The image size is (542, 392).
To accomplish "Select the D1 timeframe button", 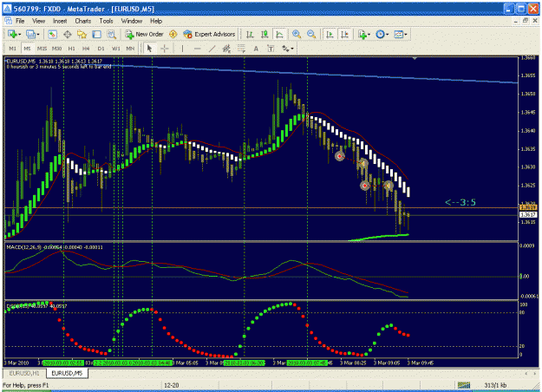I will [101, 49].
